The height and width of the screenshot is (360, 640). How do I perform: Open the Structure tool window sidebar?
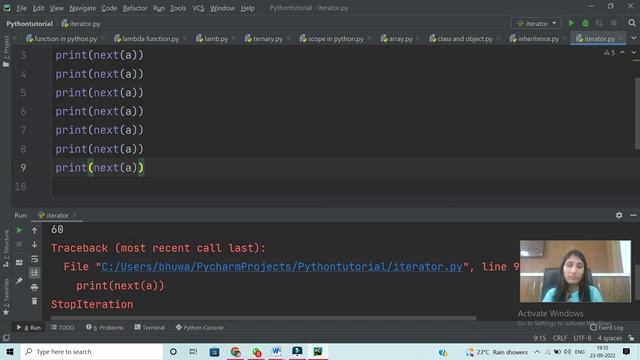click(6, 249)
